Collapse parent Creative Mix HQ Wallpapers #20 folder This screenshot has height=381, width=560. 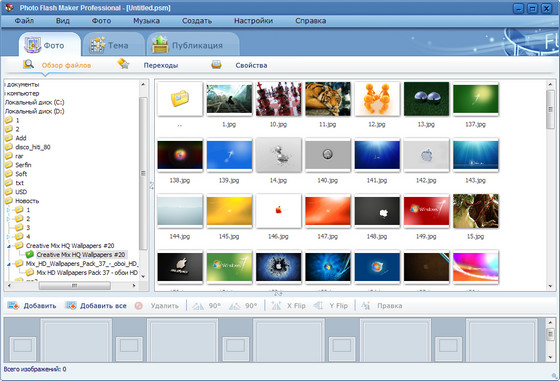(9, 246)
